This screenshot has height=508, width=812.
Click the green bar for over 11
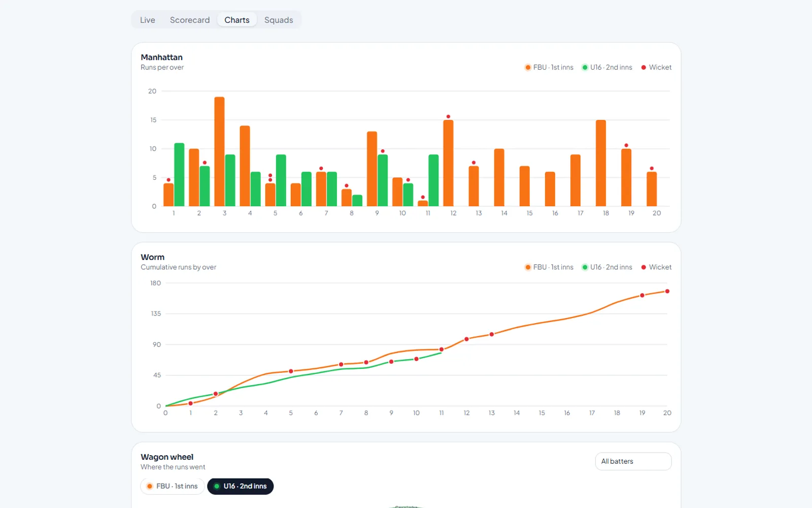(433, 180)
